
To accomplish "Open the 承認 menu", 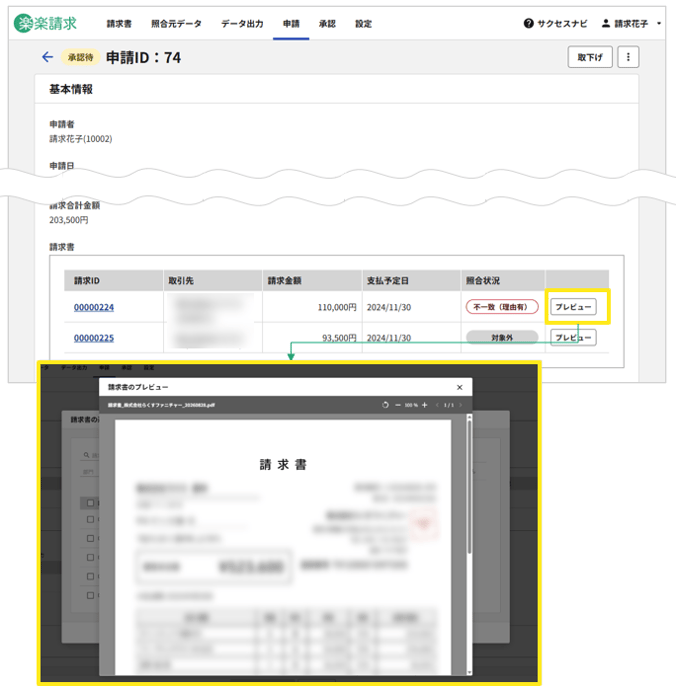I will (327, 24).
